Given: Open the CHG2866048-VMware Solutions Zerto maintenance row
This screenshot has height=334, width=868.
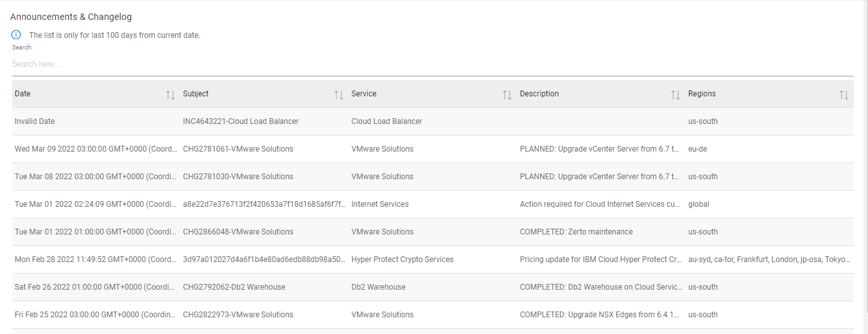Looking at the screenshot, I should point(238,232).
